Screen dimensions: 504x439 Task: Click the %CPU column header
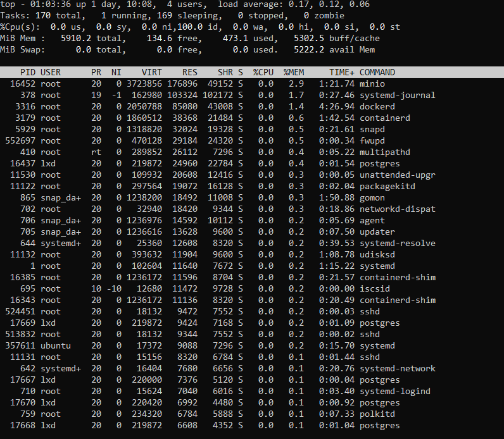(263, 72)
